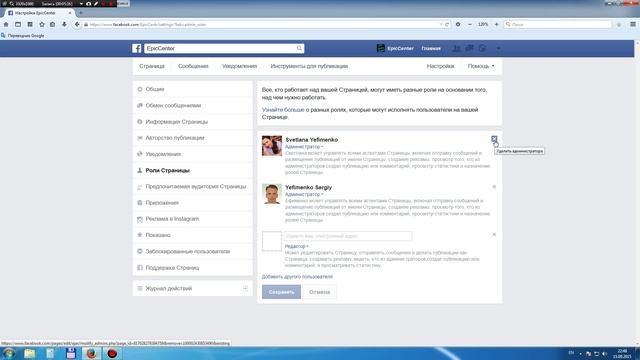Open the messages icon in Facebook header

coord(469,48)
